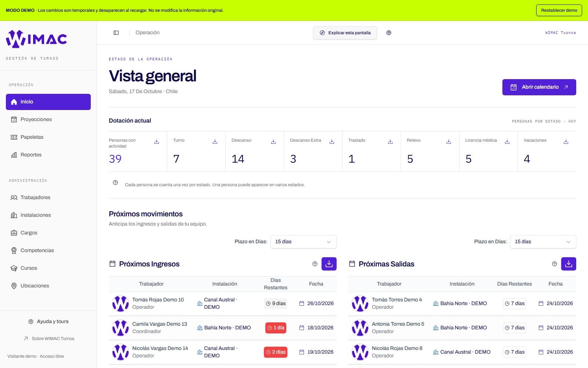Download the Descanso Extra report

pyautogui.click(x=332, y=142)
